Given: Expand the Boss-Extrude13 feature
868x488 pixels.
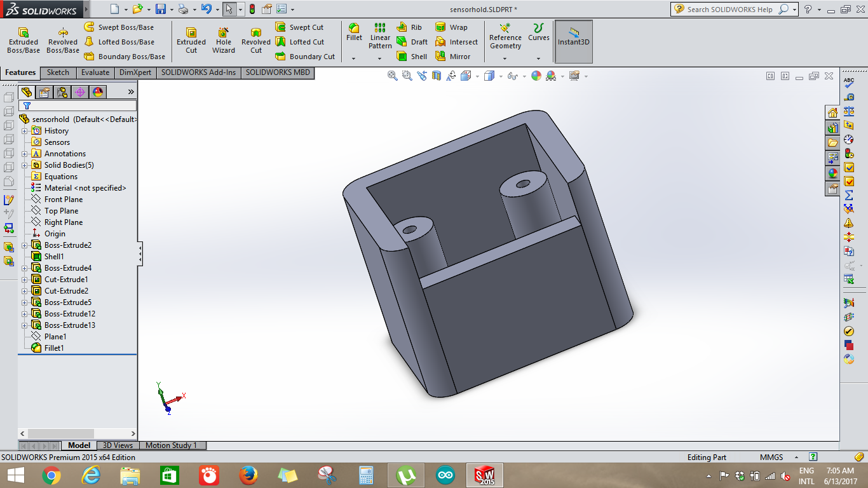Looking at the screenshot, I should [25, 325].
